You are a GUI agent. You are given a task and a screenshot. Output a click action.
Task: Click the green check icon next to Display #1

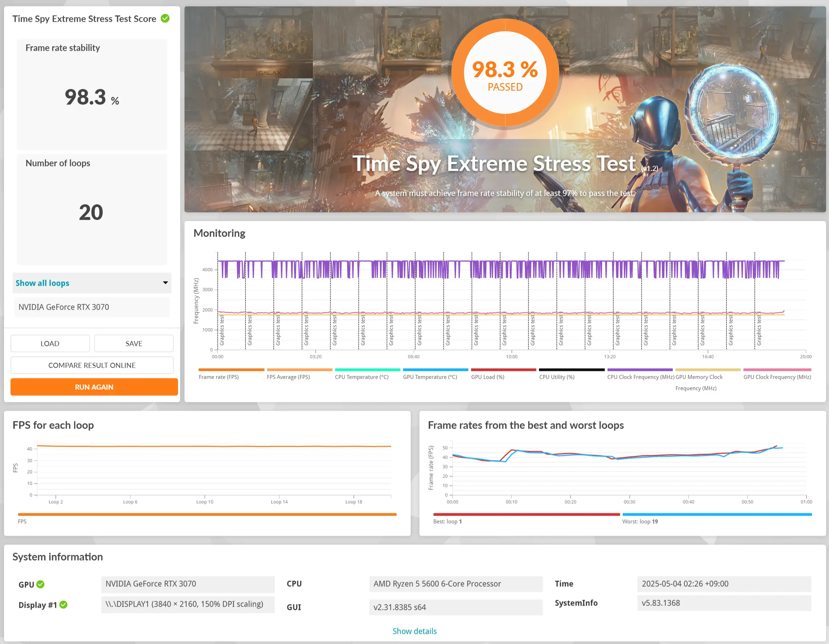64,604
